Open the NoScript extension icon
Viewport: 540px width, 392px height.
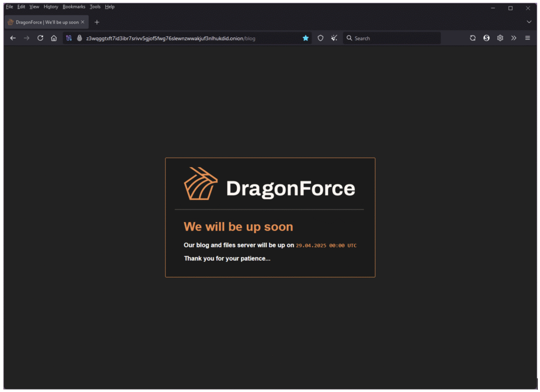[486, 38]
